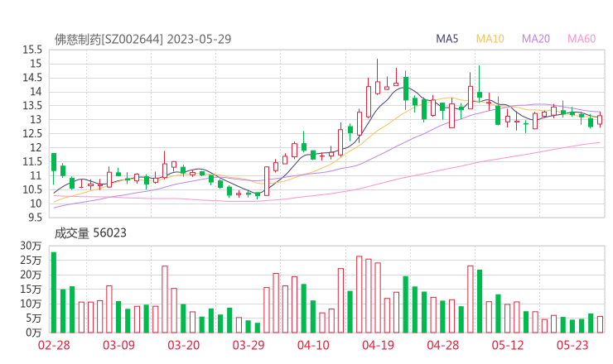The image size is (613, 364).
Task: Click the 0万 volume axis label
Action: click(x=34, y=333)
